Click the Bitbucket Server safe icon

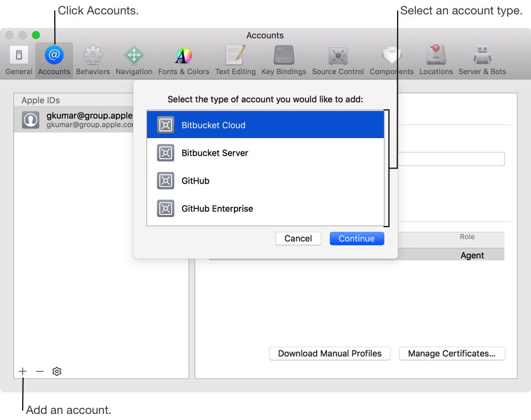(x=165, y=153)
